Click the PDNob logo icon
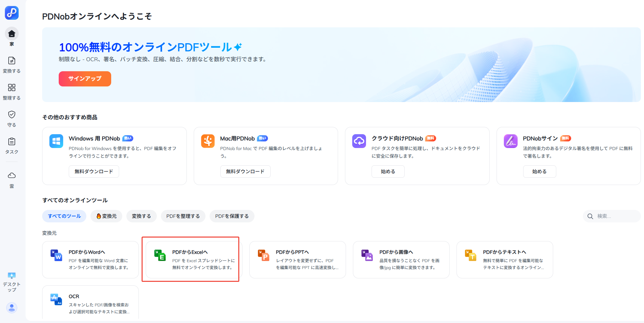644x323 pixels. coord(12,13)
